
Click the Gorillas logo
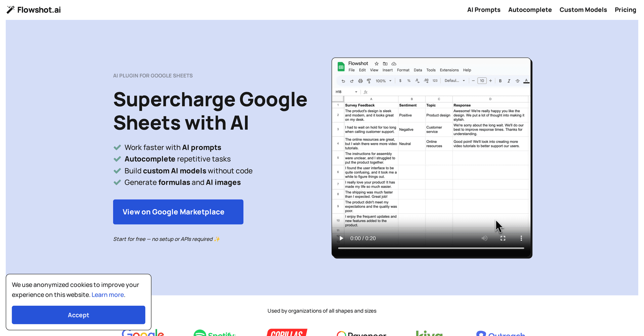coord(287,332)
